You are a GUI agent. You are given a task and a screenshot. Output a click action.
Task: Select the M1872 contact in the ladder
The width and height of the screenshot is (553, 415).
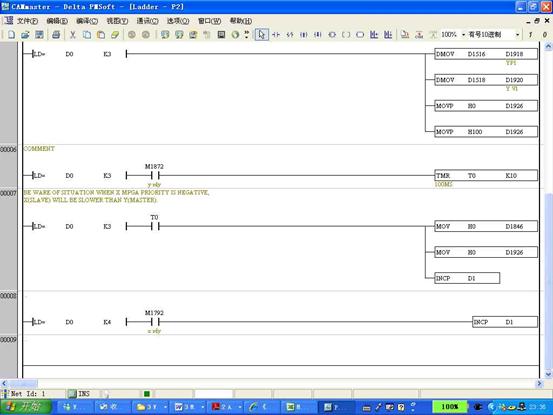tap(154, 175)
